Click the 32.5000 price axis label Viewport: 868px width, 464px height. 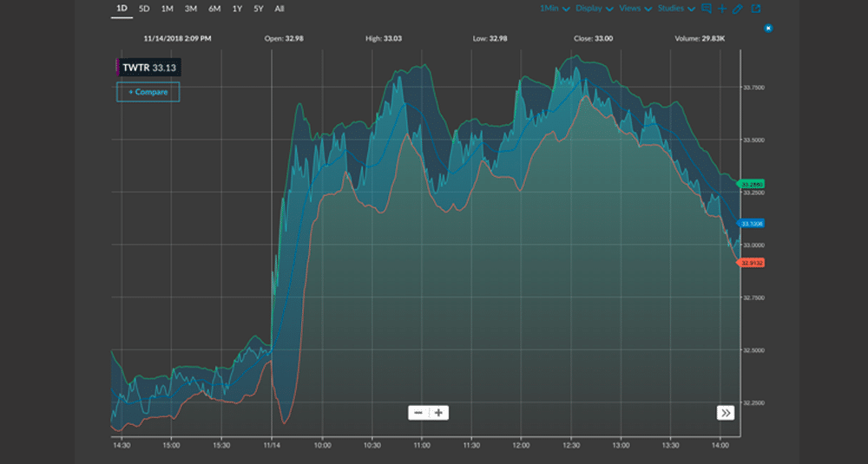[x=753, y=350]
